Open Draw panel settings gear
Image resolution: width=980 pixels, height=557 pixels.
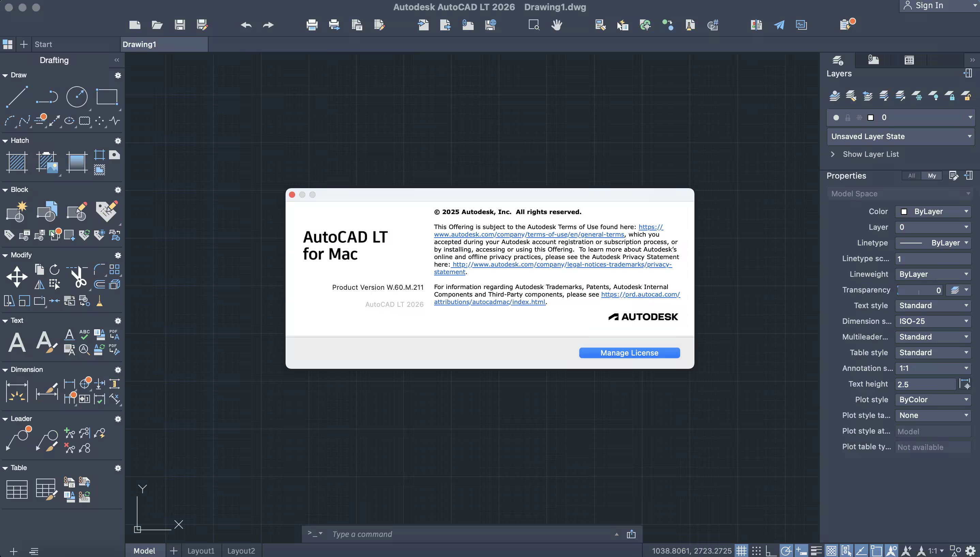click(x=118, y=75)
